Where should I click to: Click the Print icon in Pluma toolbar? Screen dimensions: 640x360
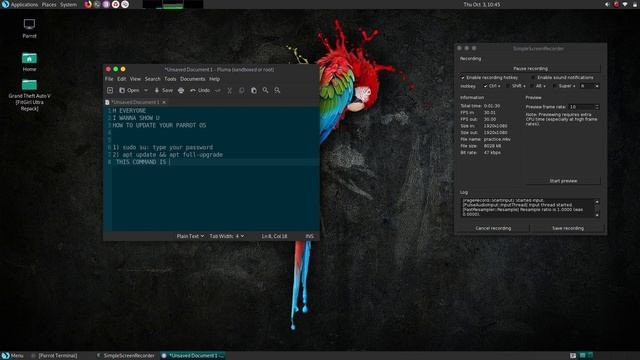click(181, 90)
